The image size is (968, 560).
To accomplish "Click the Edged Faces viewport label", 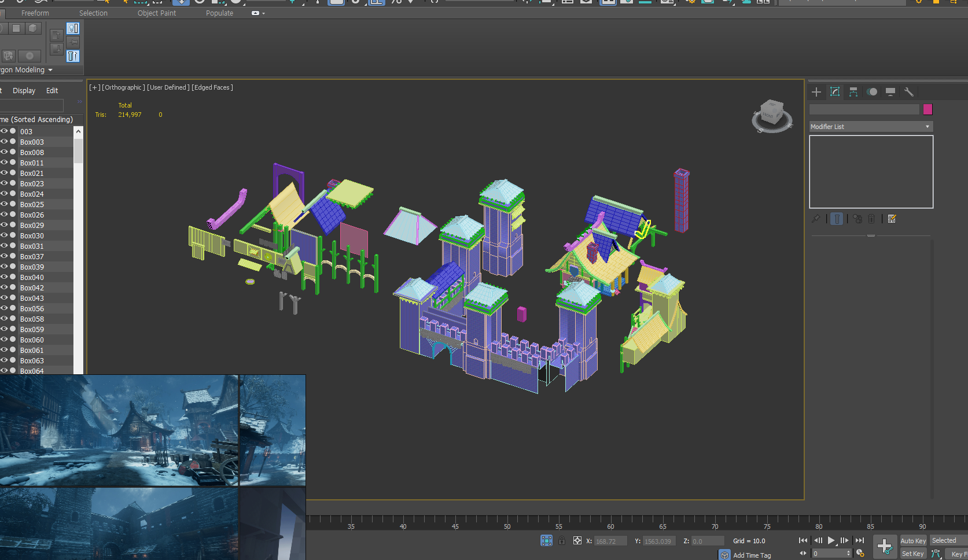I will pyautogui.click(x=212, y=87).
